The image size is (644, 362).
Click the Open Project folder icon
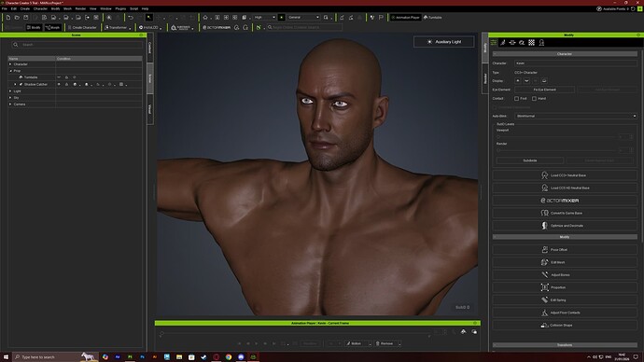[17, 18]
